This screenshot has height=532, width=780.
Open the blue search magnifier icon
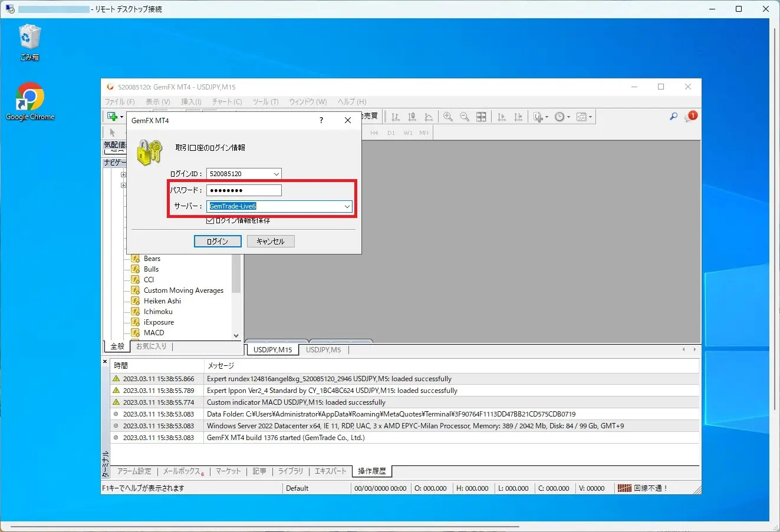tap(673, 117)
